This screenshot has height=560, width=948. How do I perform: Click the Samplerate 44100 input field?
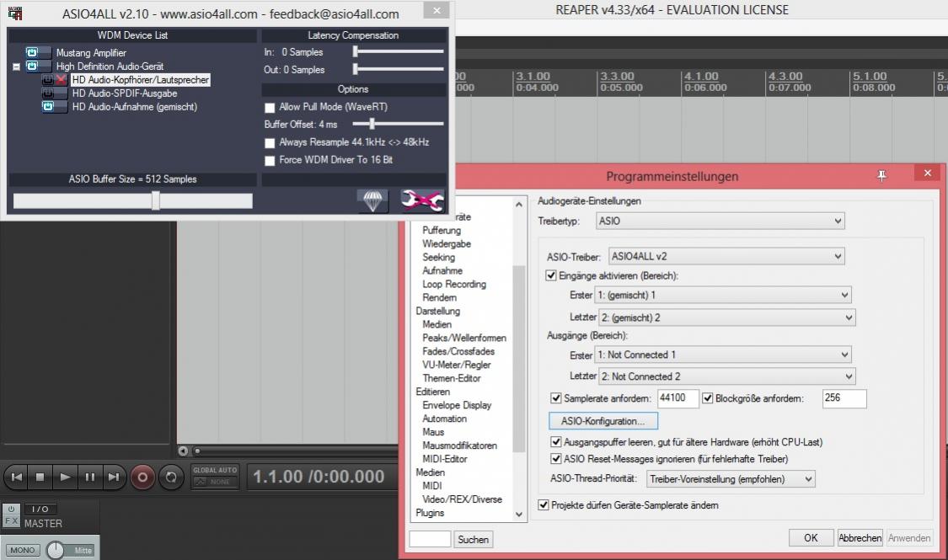coord(678,398)
